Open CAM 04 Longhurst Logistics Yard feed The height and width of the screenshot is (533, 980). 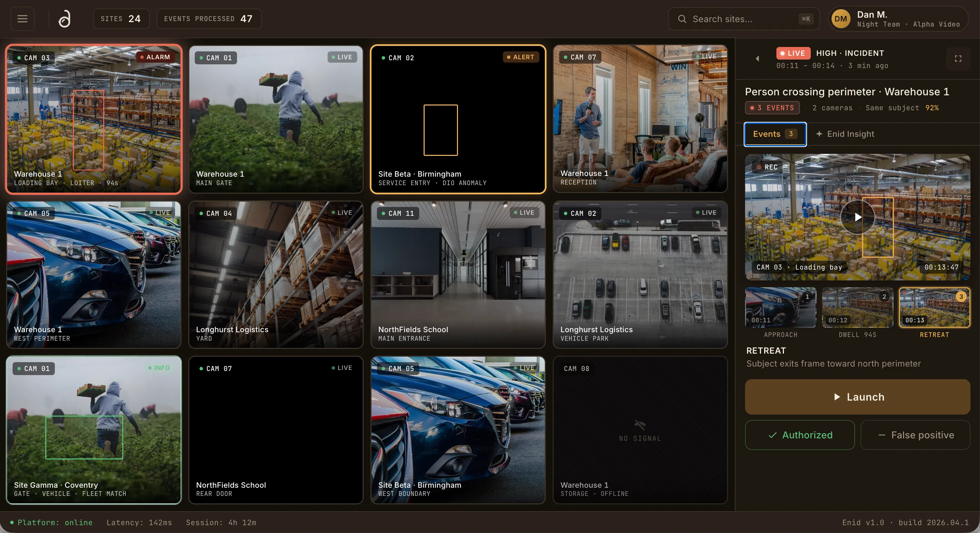(276, 275)
